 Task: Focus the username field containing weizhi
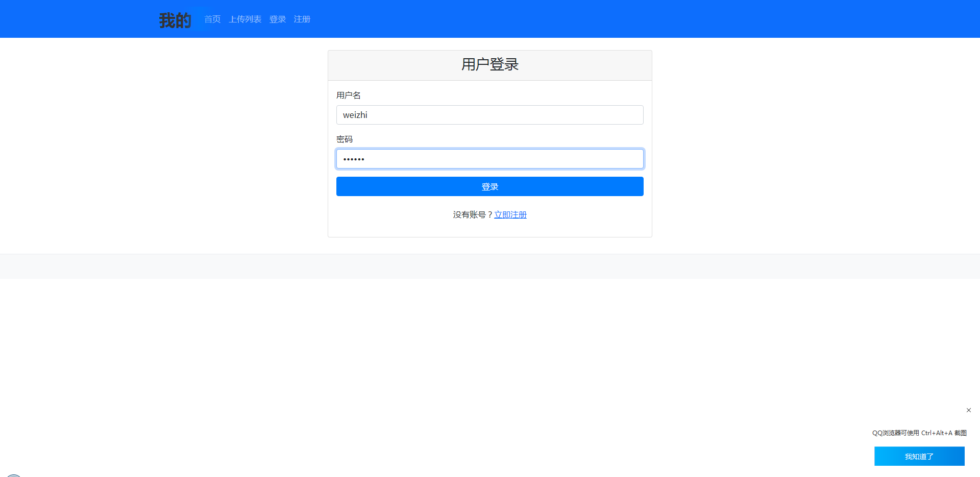(490, 115)
